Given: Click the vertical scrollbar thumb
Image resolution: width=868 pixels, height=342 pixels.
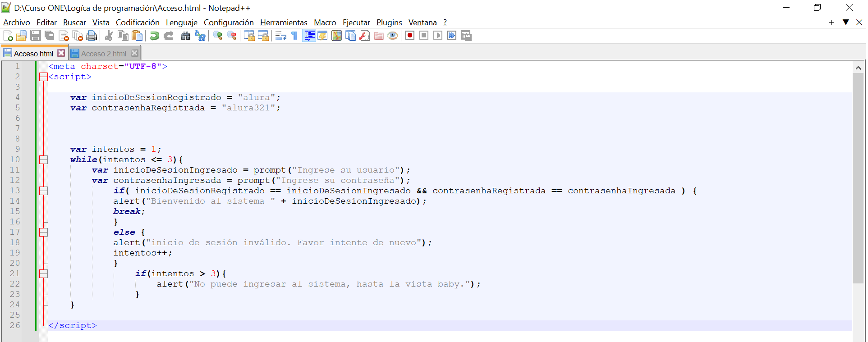Looking at the screenshot, I should (x=858, y=178).
